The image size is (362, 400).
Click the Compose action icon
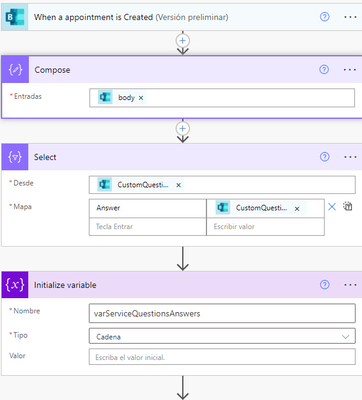pos(15,69)
